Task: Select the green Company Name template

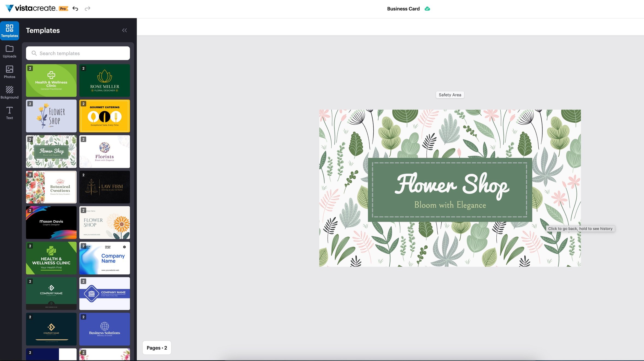Action: tap(51, 294)
